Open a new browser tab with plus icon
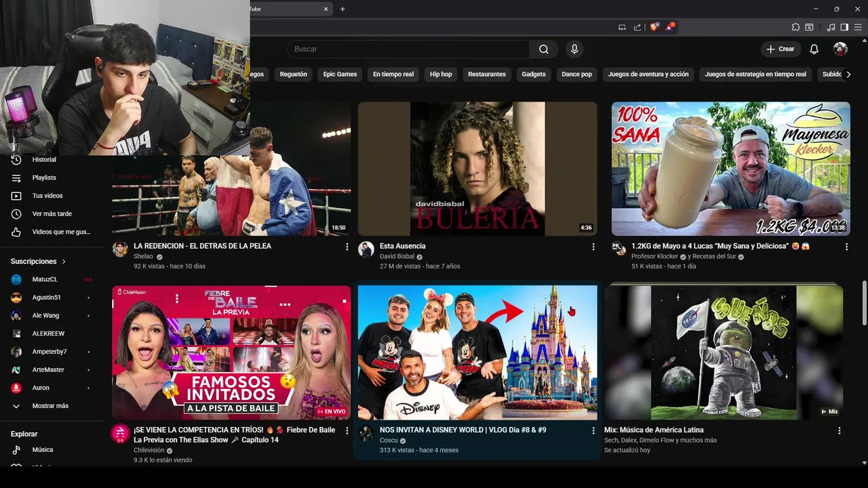 [342, 9]
